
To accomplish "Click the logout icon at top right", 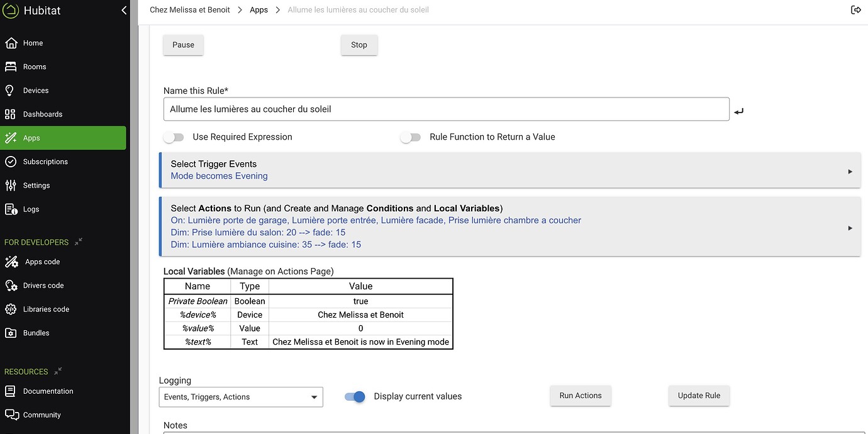I will (x=855, y=9).
